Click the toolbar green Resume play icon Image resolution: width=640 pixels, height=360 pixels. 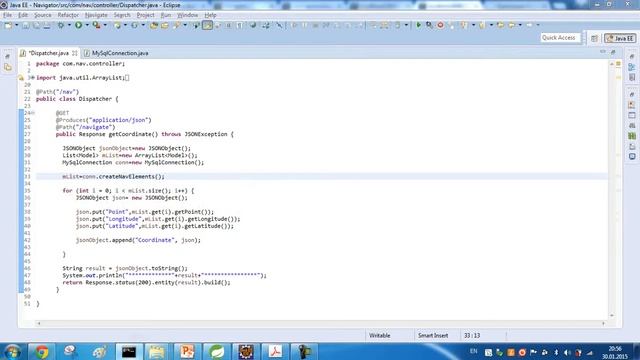tap(418, 25)
